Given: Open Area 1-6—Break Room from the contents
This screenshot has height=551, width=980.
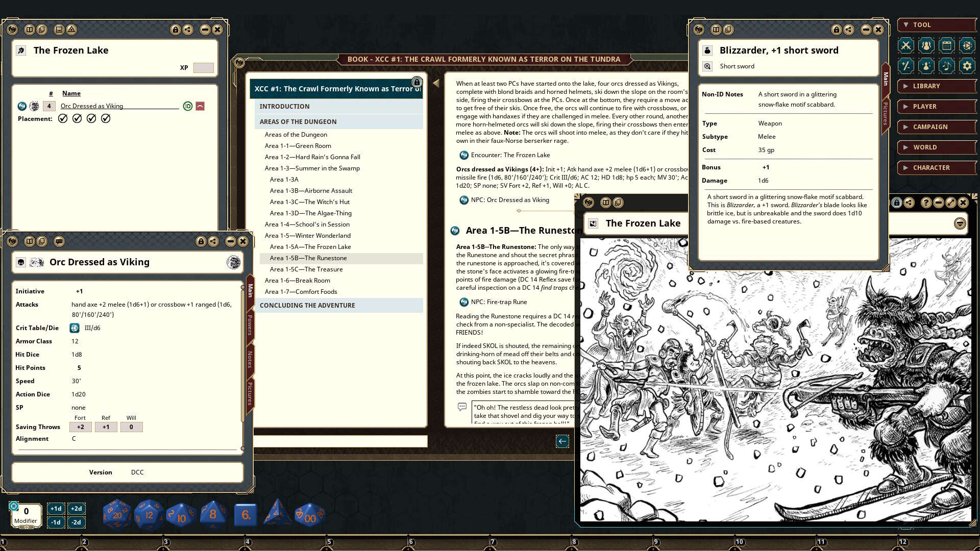Looking at the screenshot, I should pyautogui.click(x=297, y=280).
